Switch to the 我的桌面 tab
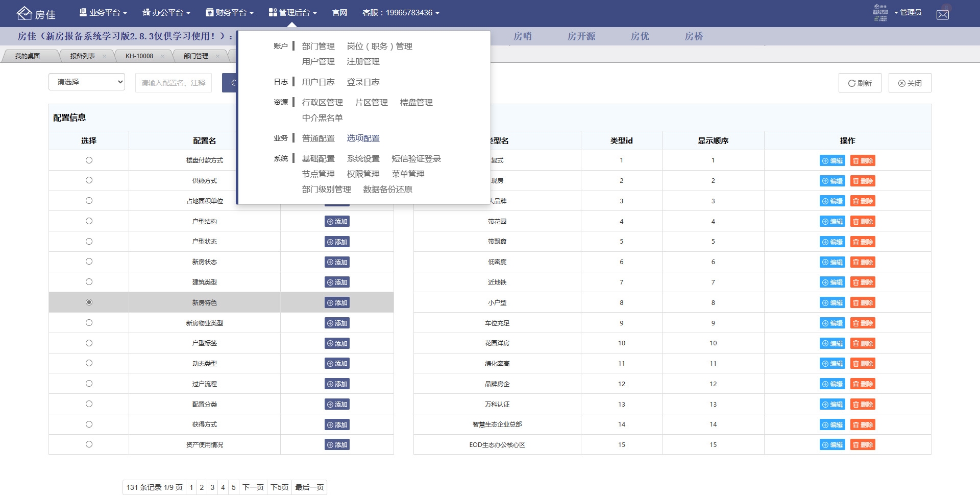The height and width of the screenshot is (495, 980). tap(28, 56)
